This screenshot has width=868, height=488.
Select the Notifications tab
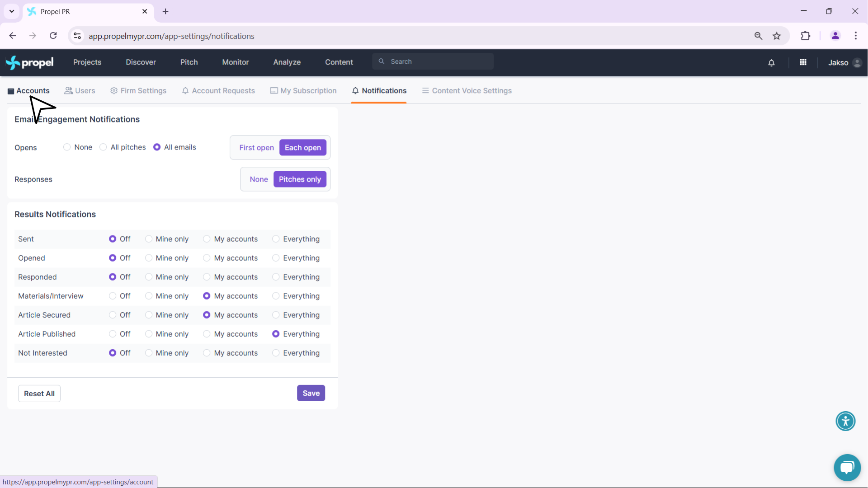(x=379, y=91)
